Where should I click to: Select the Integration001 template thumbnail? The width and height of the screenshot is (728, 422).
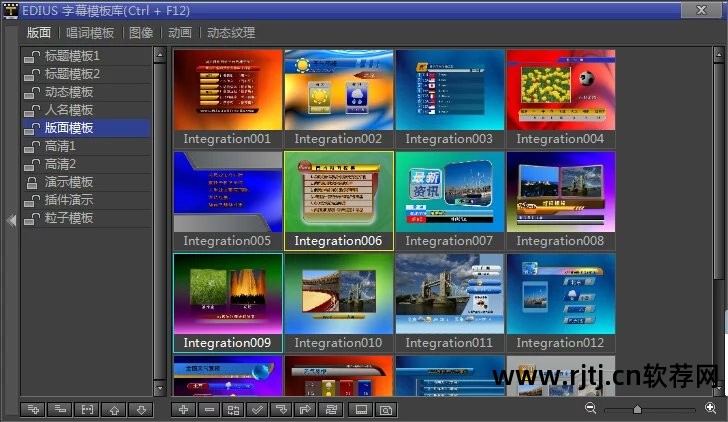click(228, 90)
